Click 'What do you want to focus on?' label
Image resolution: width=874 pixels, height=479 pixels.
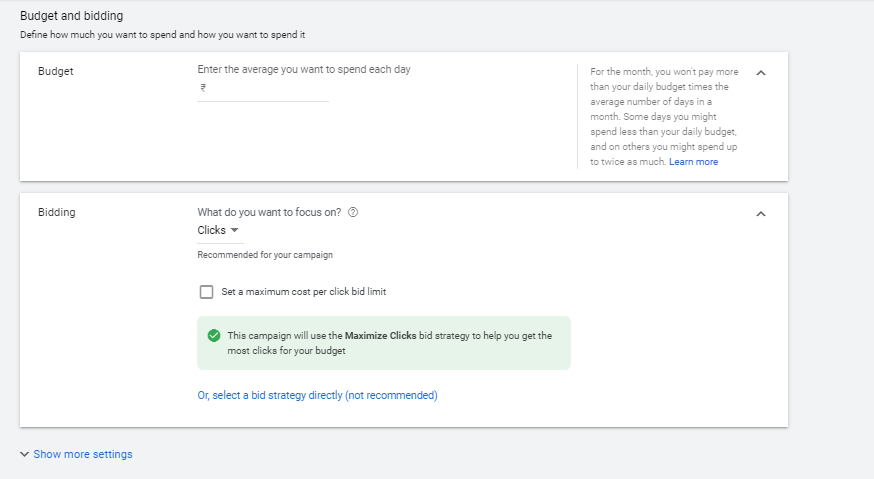269,212
